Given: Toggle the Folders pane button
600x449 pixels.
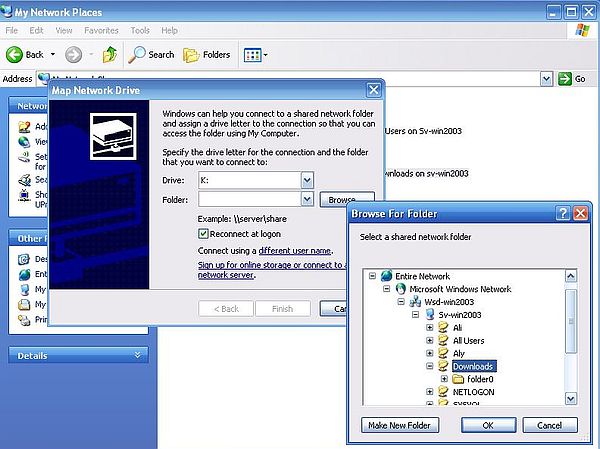Looking at the screenshot, I should (206, 54).
